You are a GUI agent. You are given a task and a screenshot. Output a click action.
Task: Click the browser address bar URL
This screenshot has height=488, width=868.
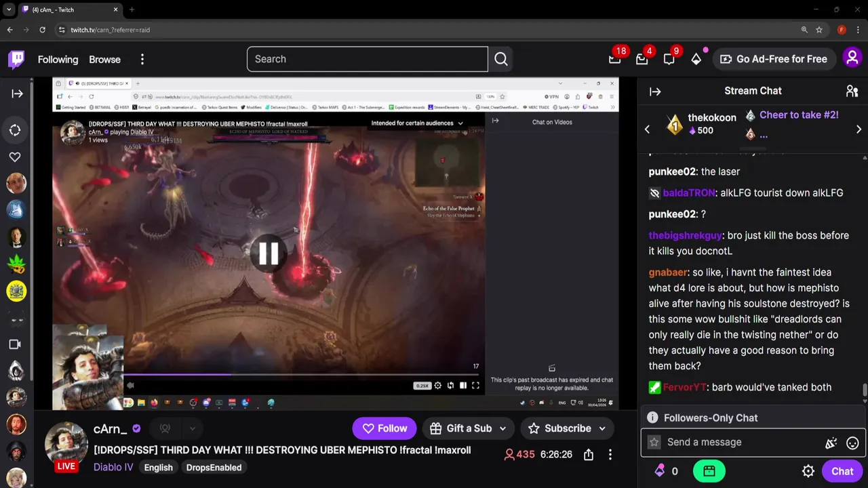(x=110, y=30)
